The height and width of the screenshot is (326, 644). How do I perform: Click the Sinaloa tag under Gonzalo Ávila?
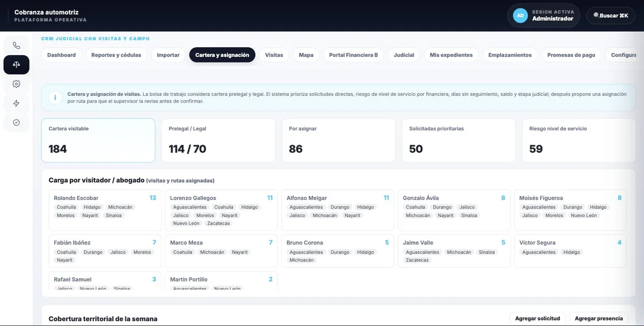click(469, 216)
